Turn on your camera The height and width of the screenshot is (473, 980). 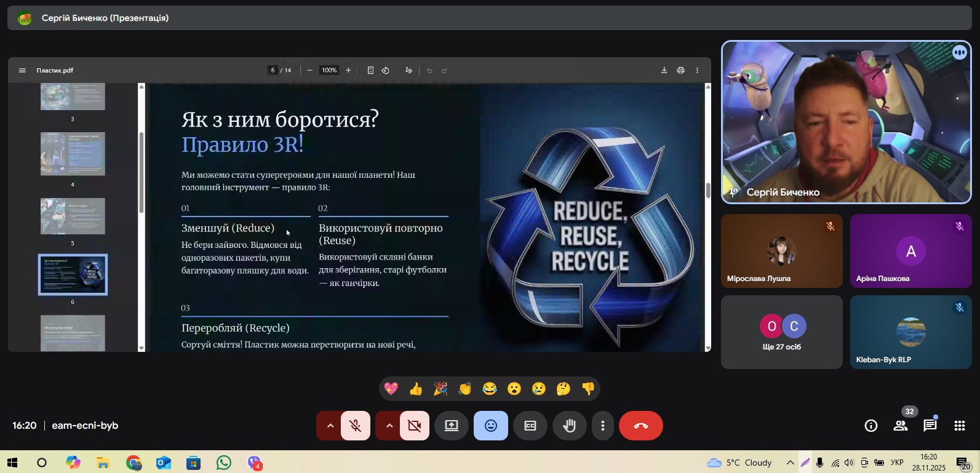414,426
